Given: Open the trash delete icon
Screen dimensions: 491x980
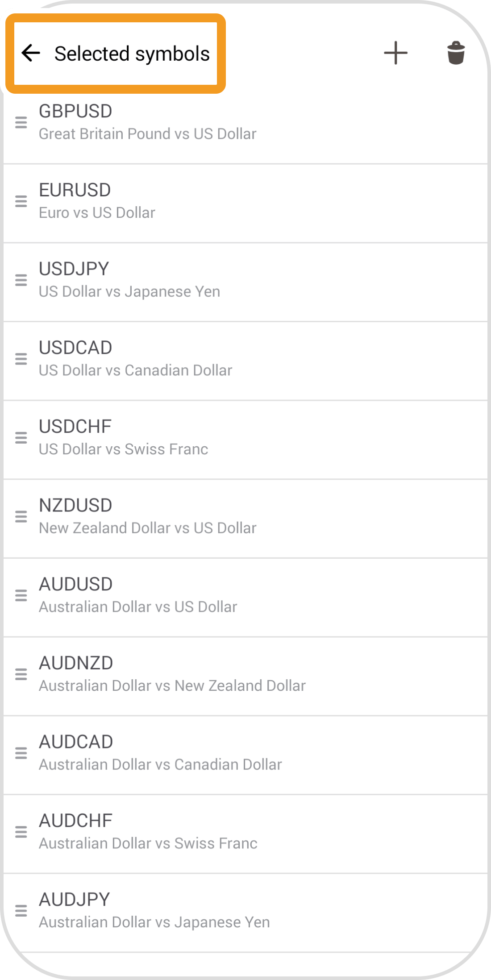Looking at the screenshot, I should point(456,53).
